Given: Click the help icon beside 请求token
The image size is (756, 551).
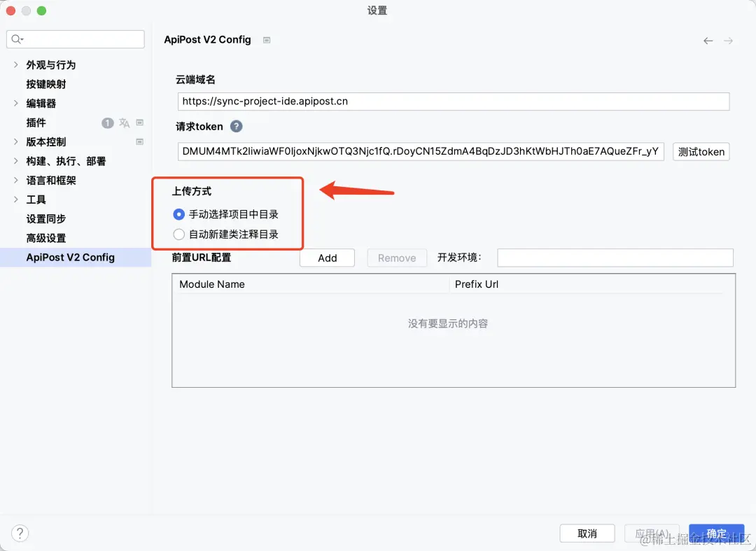Looking at the screenshot, I should (x=235, y=127).
